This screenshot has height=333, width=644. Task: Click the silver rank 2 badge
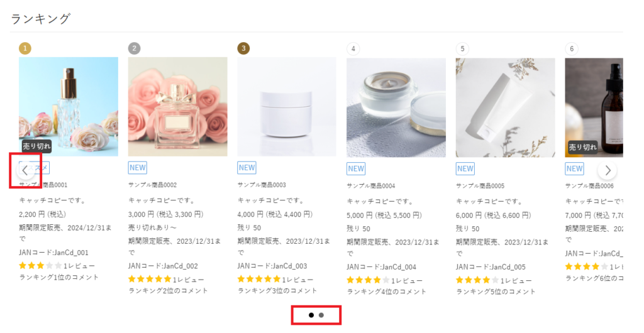134,48
